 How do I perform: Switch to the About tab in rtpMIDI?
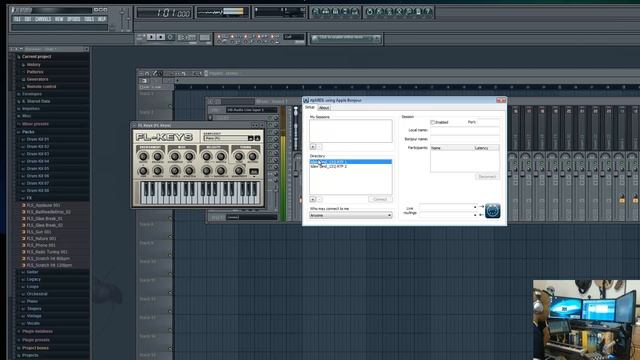tap(324, 108)
